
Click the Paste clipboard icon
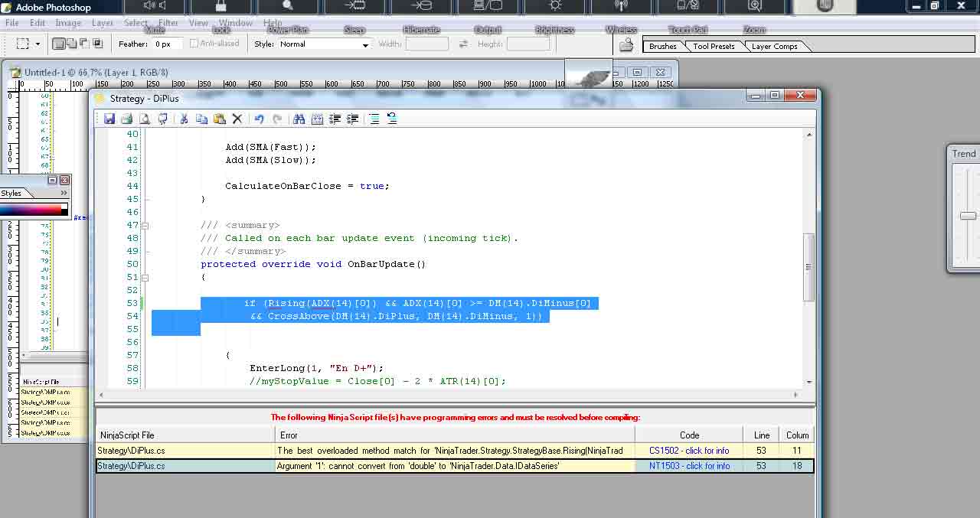219,119
